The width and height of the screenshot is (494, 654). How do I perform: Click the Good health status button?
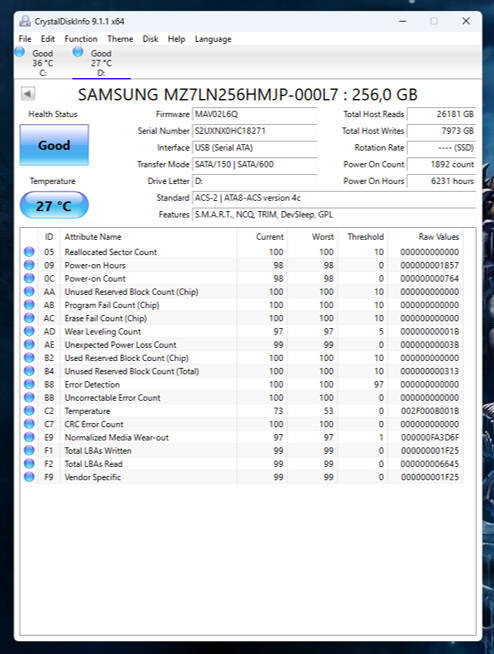54,145
